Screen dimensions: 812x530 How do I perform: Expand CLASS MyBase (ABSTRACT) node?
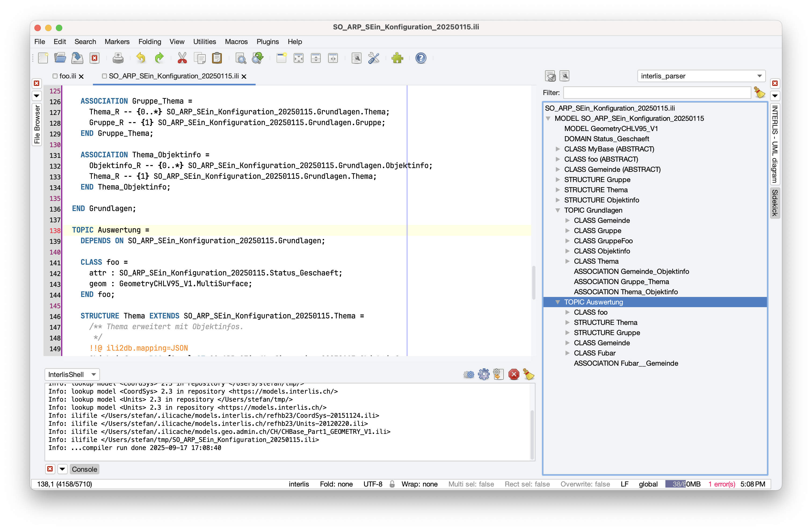coord(558,149)
